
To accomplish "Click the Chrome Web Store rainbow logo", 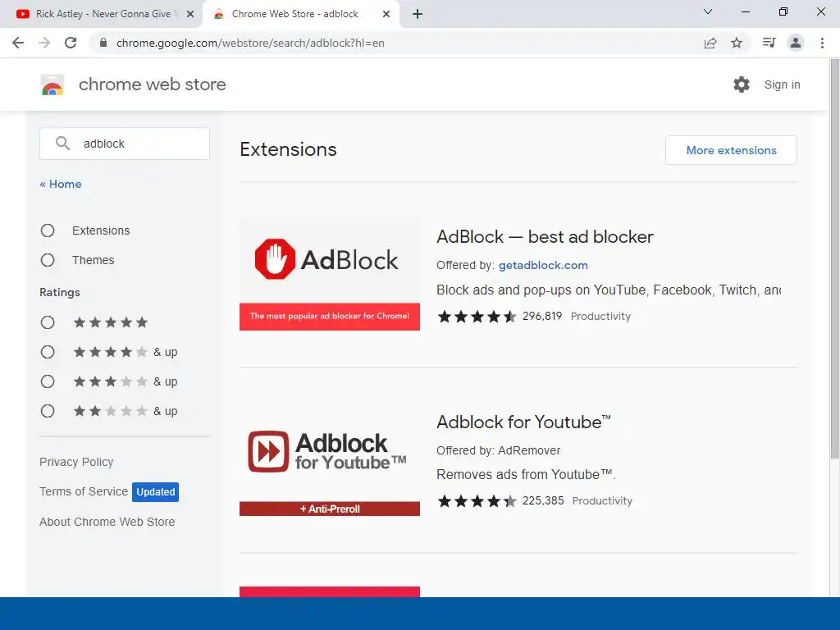I will click(52, 84).
